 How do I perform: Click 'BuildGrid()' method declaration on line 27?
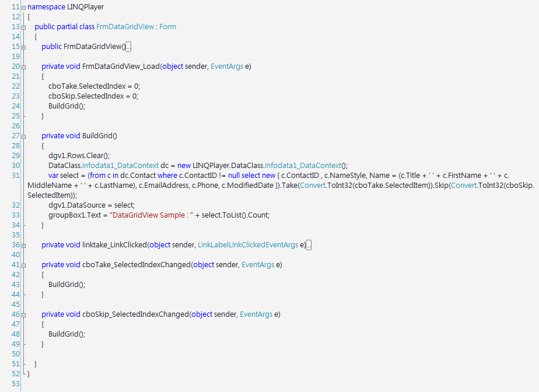tap(100, 135)
